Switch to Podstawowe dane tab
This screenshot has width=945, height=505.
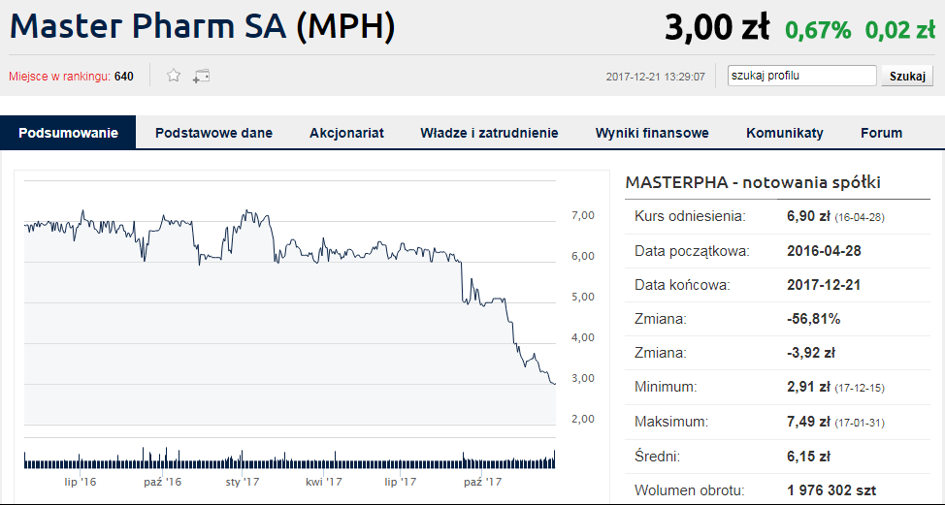[x=214, y=133]
